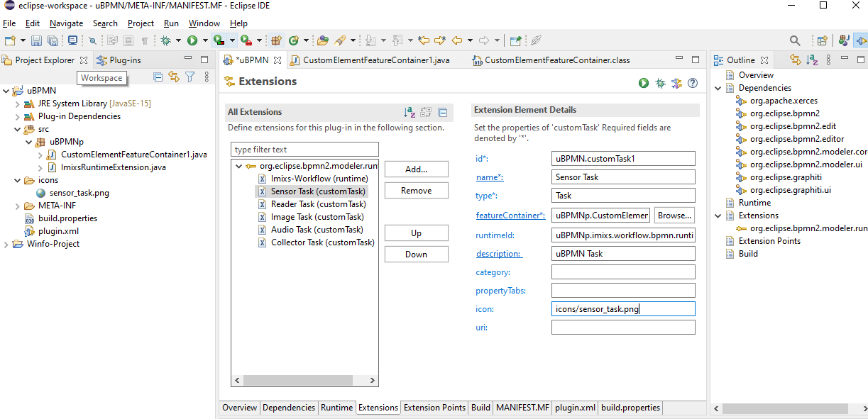Switch to the MANIFEST.MF tab
The height and width of the screenshot is (419, 868).
(522, 408)
